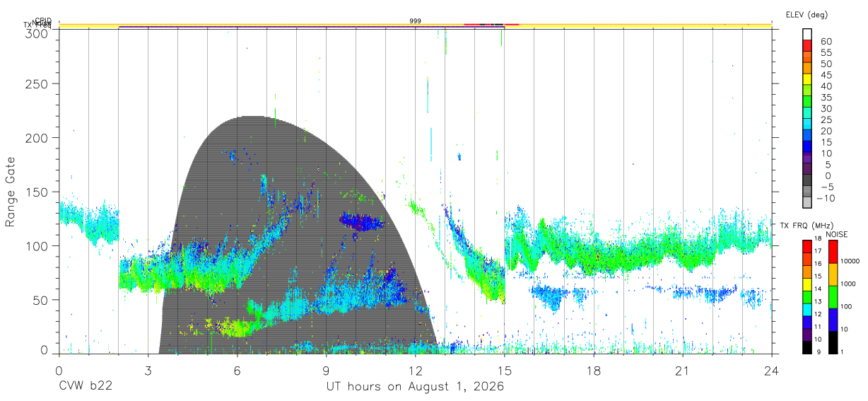Click the '150' tick on Range Gate axis
The width and height of the screenshot is (868, 401).
[36, 192]
